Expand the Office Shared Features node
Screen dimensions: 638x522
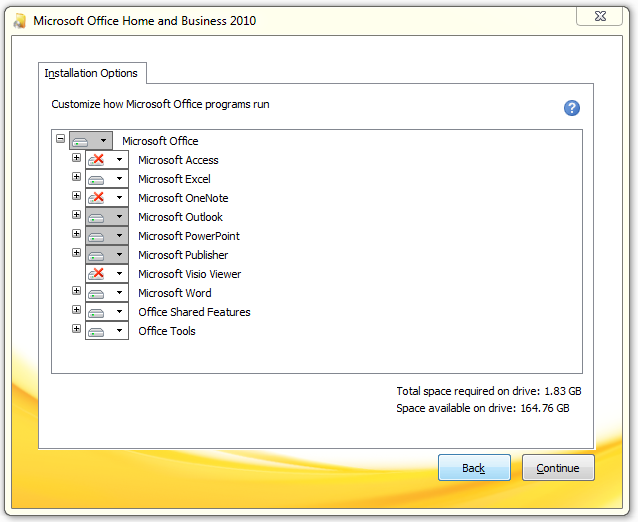77,311
